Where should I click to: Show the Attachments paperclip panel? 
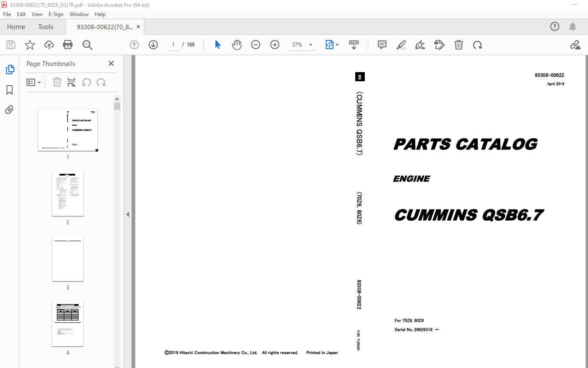tap(10, 110)
